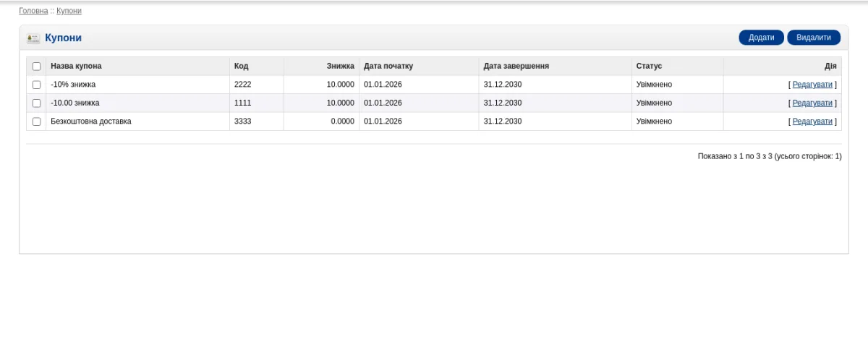Viewport: 868px width, 345px height.
Task: Select the -10.00 знижка coupon checkbox
Action: coord(37,103)
